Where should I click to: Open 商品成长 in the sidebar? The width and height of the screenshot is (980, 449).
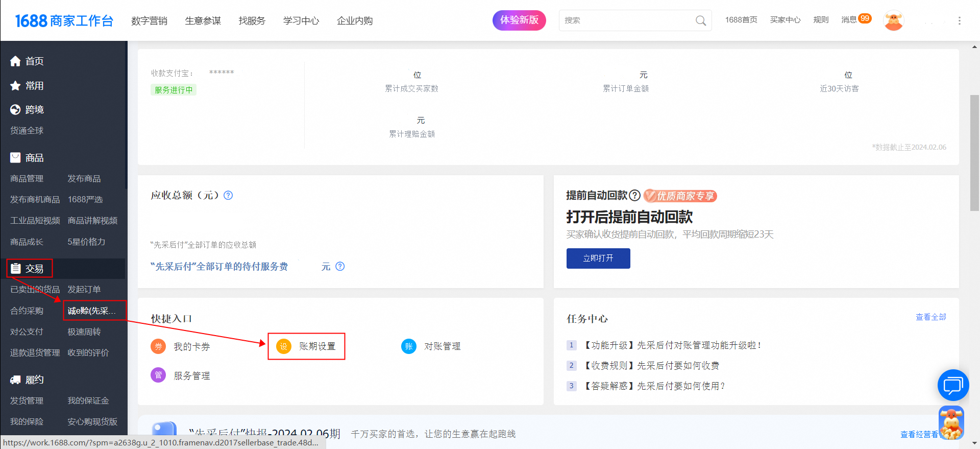pos(27,242)
